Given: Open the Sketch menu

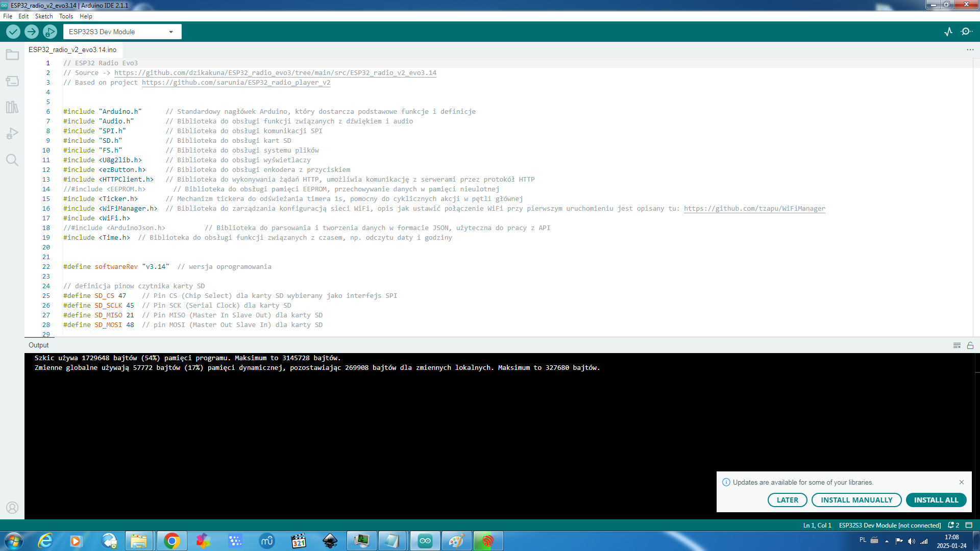Looking at the screenshot, I should click(44, 16).
